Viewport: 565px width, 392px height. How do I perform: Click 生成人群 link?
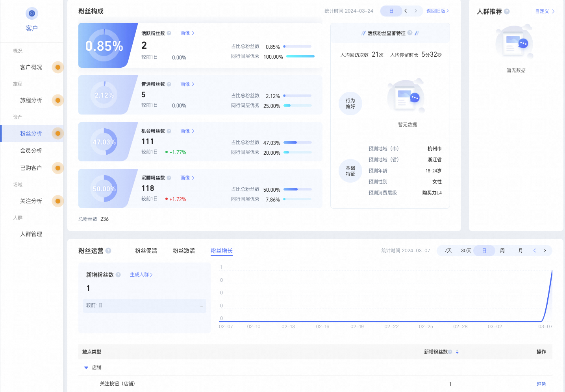(141, 275)
